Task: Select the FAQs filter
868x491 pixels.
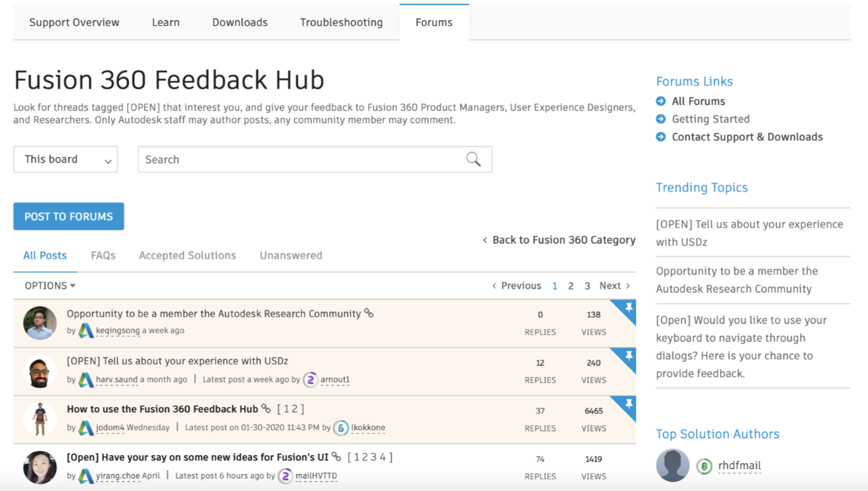Action: [103, 255]
